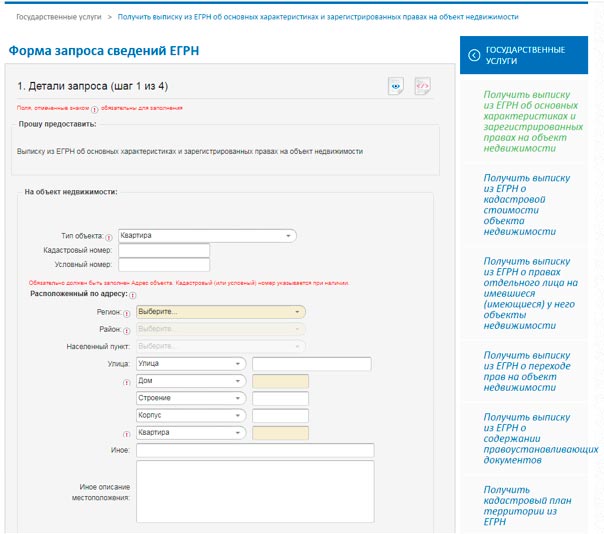
Task: Click required-field mark beside the Дом dropdown
Action: tap(126, 383)
